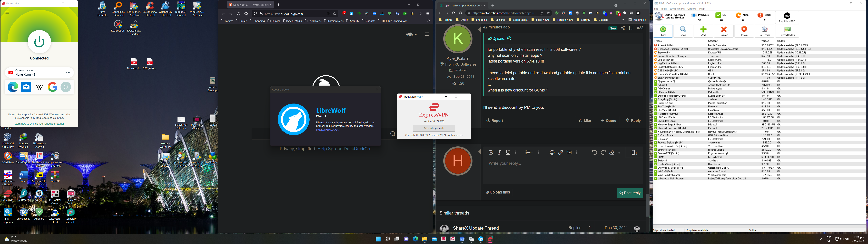Open the Tools menu in SUMo

click(664, 9)
